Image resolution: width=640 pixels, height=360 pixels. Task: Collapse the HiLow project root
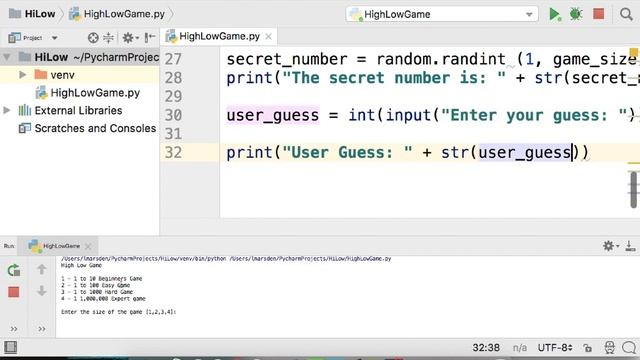[7, 57]
